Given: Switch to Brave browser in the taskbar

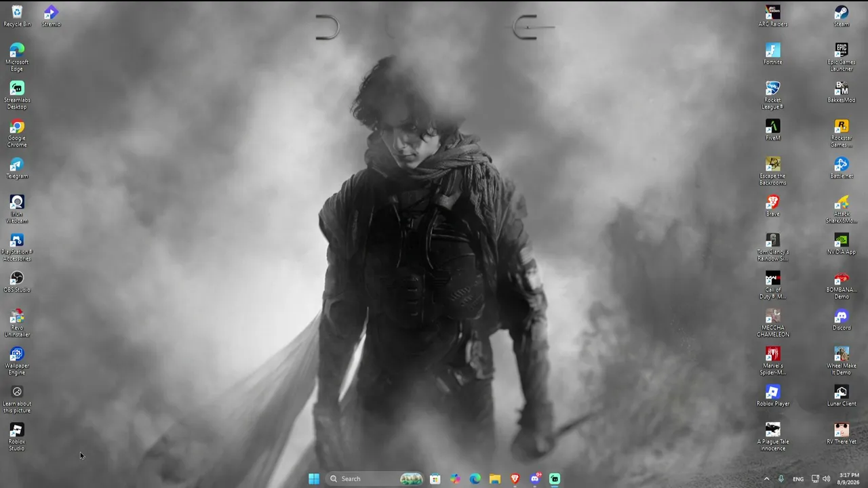Looking at the screenshot, I should click(515, 479).
